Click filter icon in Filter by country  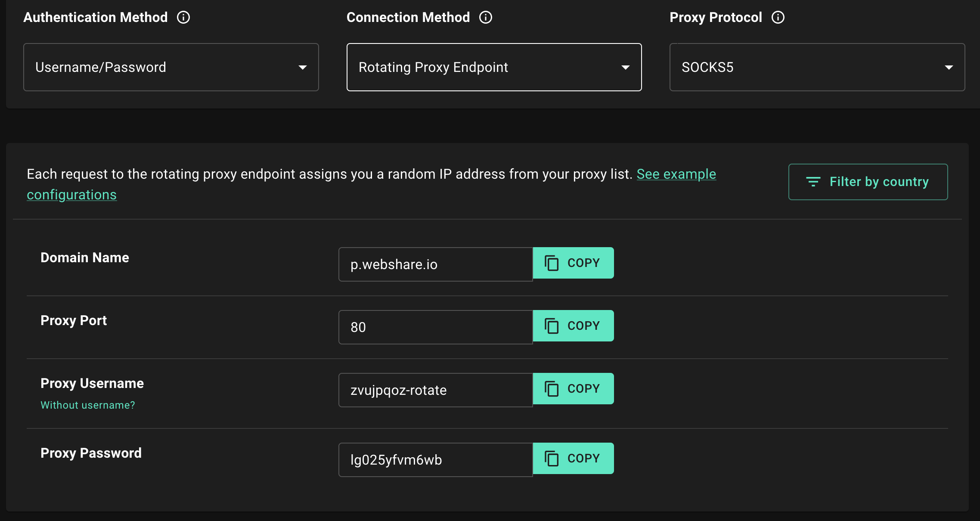tap(813, 182)
